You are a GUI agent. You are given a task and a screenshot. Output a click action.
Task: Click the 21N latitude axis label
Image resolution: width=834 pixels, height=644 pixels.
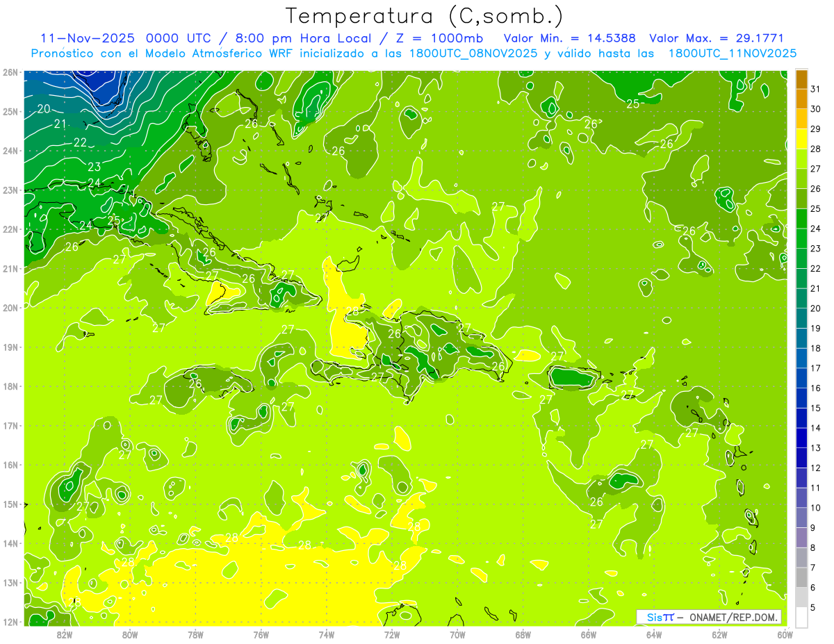click(10, 268)
